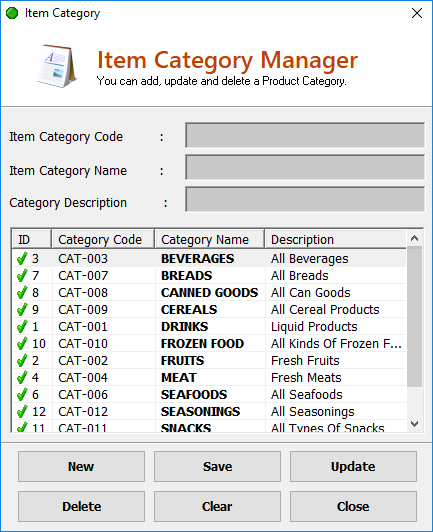The height and width of the screenshot is (532, 433).
Task: Click the 'All Kinds Of Frozen F...' description
Action: [x=336, y=344]
